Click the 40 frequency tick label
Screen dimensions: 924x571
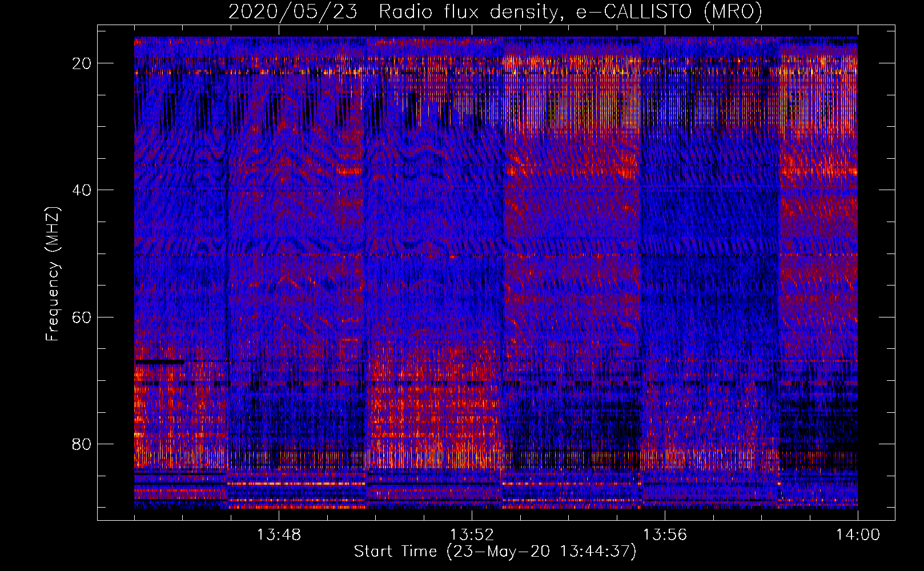[x=82, y=190]
